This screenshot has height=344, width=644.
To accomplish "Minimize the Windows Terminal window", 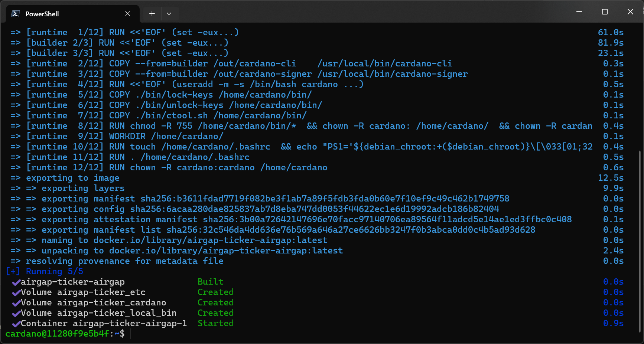I will (x=579, y=12).
